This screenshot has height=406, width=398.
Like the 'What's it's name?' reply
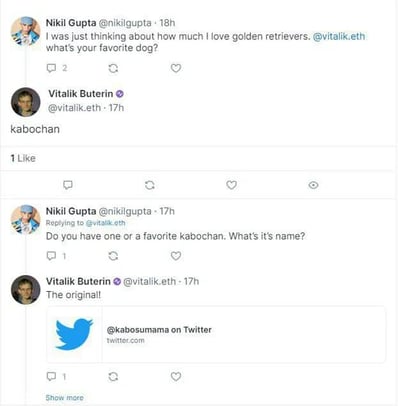[176, 256]
